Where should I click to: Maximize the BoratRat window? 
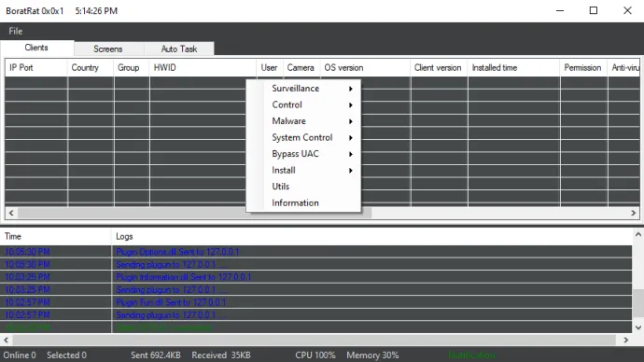point(594,10)
